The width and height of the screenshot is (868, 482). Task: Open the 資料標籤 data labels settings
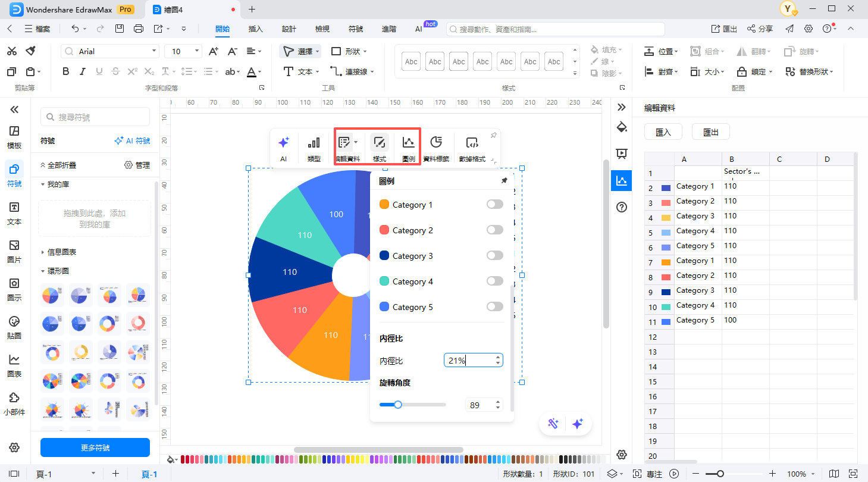[x=437, y=146]
